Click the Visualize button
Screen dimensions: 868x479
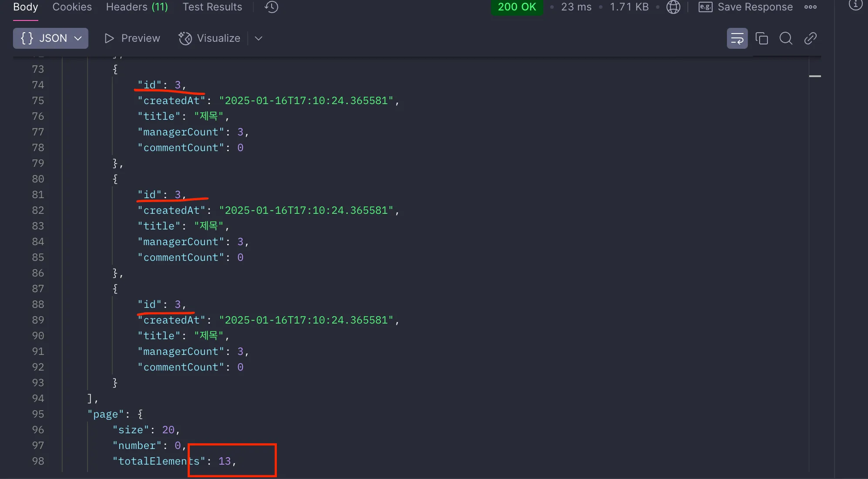[x=209, y=38]
